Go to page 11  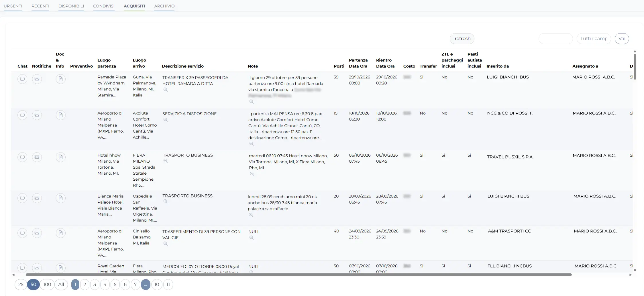coord(168,285)
